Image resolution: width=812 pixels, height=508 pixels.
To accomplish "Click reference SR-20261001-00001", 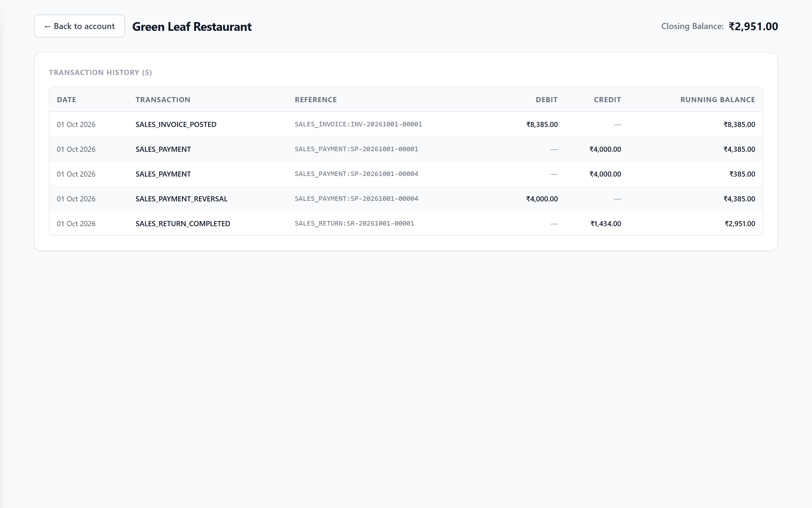I will pyautogui.click(x=354, y=224).
